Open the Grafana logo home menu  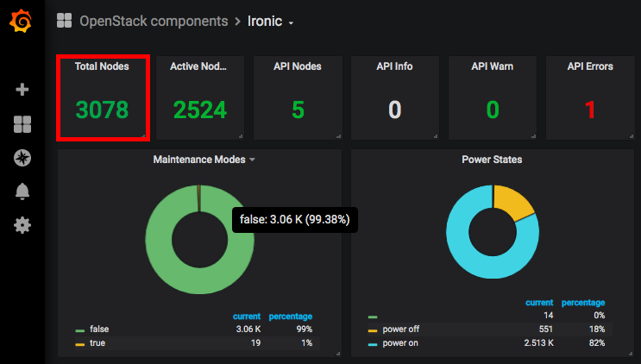pos(21,22)
